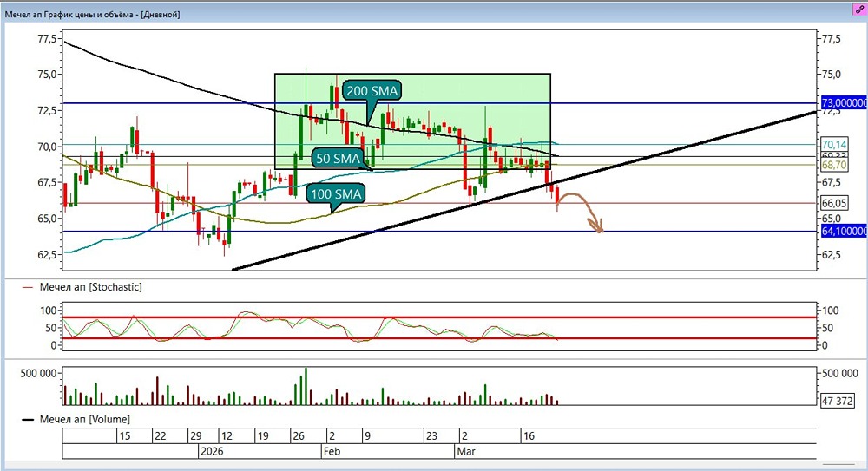868x471 pixels.
Task: Click the Feb month label on time axis
Action: point(332,451)
